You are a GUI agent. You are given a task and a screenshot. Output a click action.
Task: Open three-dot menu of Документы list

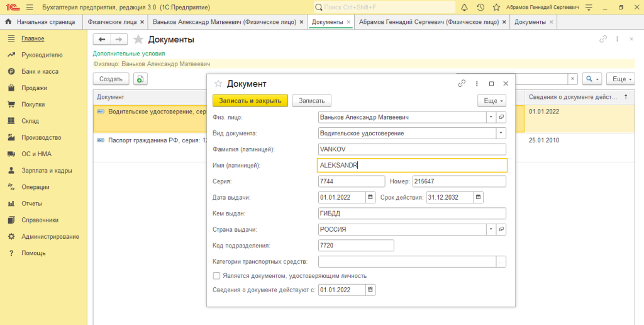[617, 39]
